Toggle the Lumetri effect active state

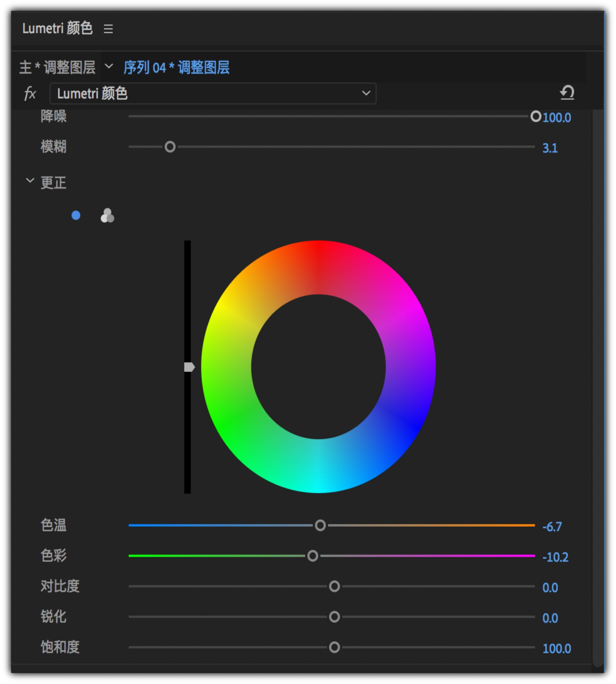(30, 94)
